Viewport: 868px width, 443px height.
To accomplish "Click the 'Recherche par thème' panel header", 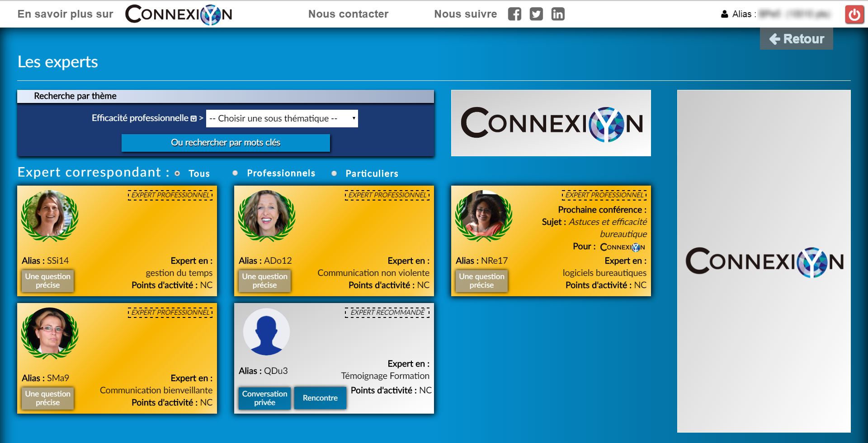I will pos(226,96).
